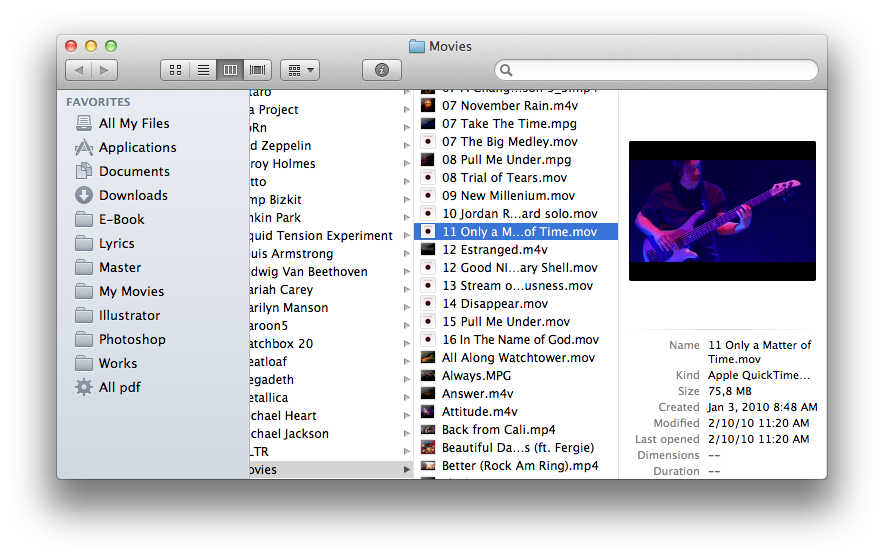
Task: Select 09 New Millenium.mov
Action: click(516, 196)
